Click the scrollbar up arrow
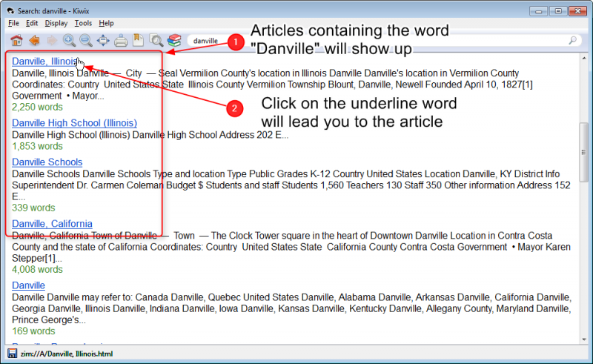Image resolution: width=593 pixels, height=364 pixels. pyautogui.click(x=584, y=58)
